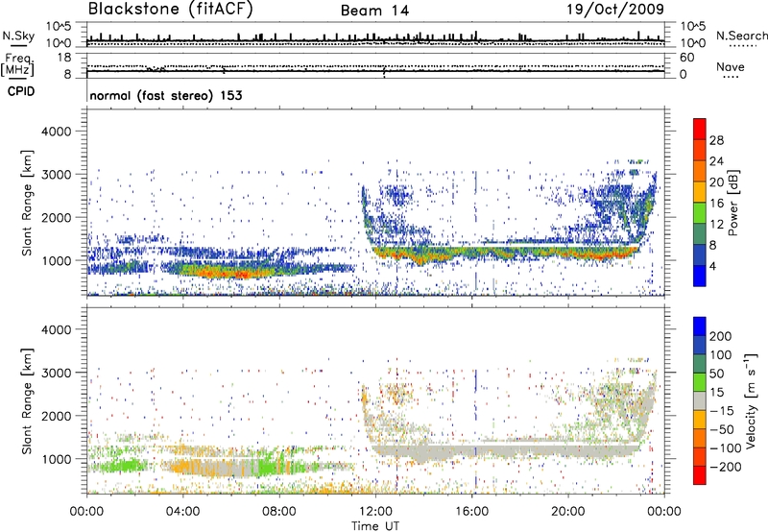
Task: Select the '-15' value on the velocity colorbar
Action: [722, 411]
